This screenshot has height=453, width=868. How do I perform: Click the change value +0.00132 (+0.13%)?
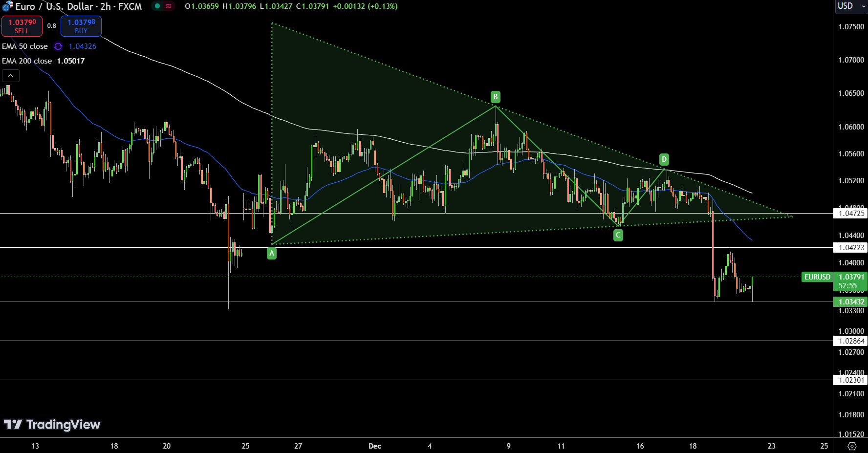pos(365,6)
